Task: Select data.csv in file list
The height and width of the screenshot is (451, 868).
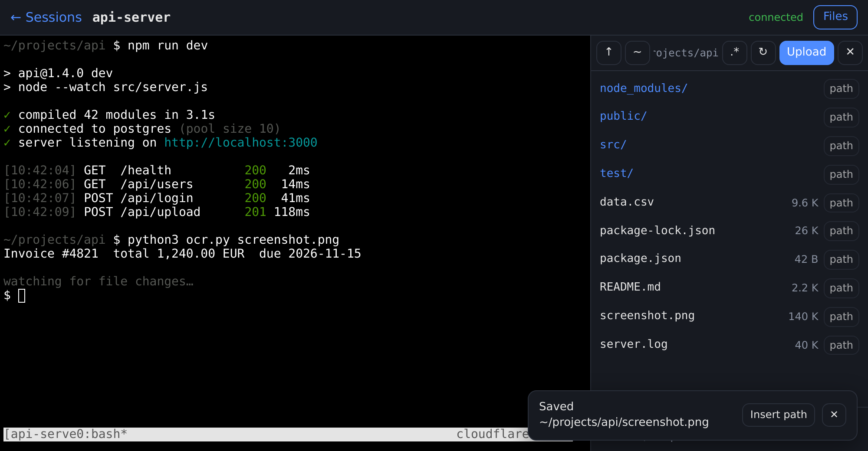Action: [x=627, y=202]
